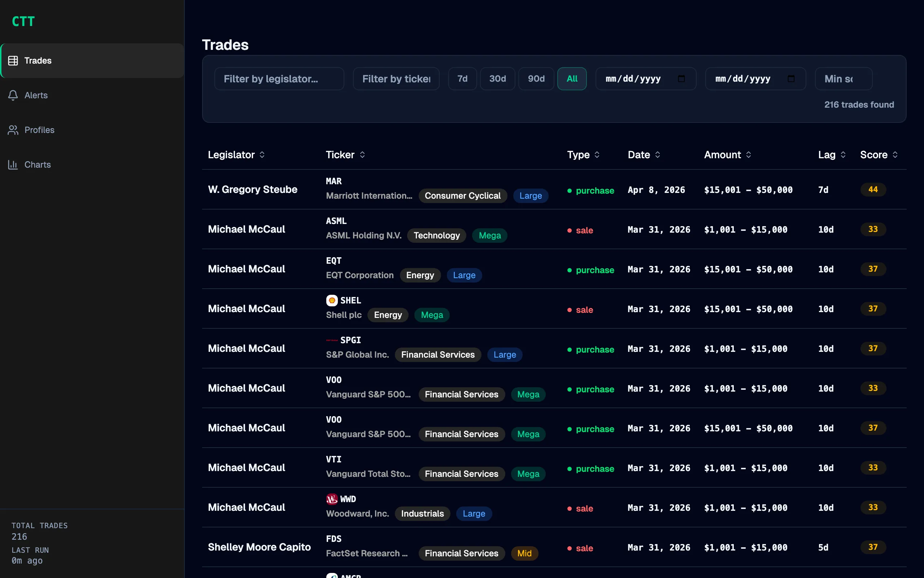Click the Total Trades 216 stat
Image resolution: width=924 pixels, height=578 pixels.
point(39,531)
